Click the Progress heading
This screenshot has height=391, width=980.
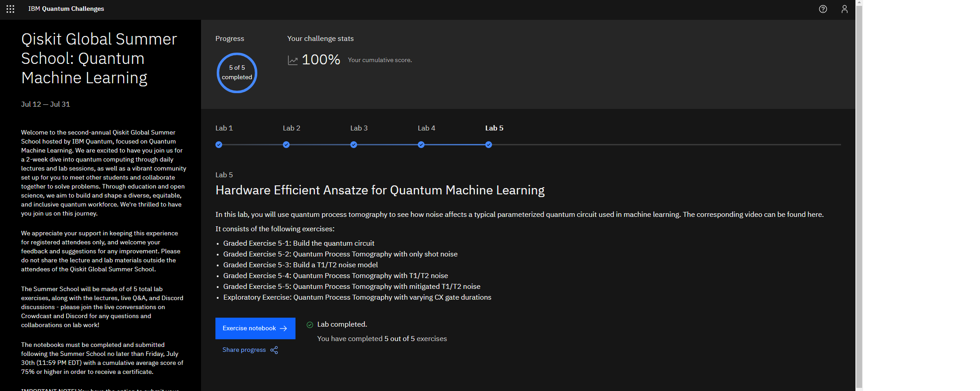click(230, 39)
